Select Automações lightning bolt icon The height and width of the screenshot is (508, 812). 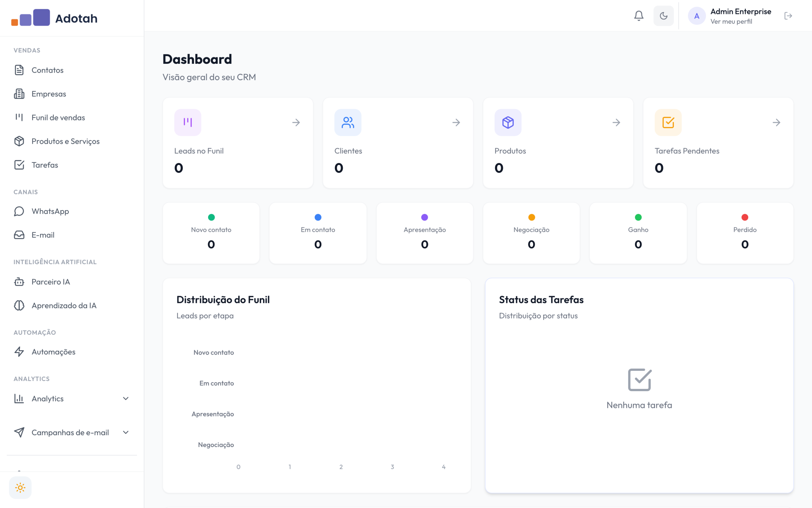pyautogui.click(x=19, y=351)
